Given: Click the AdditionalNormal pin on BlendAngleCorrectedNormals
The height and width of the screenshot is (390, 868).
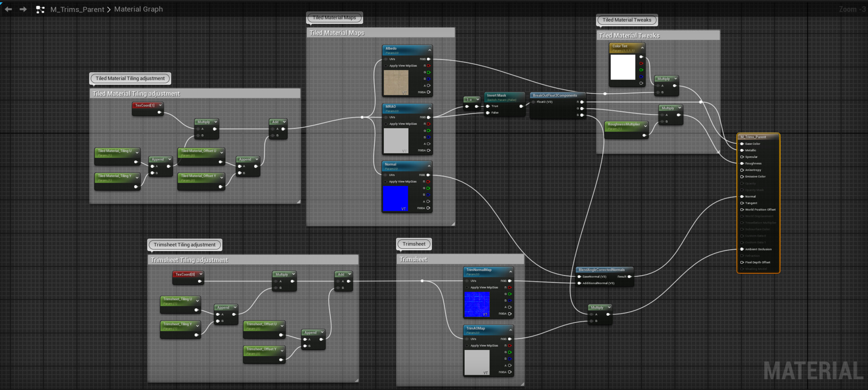Looking at the screenshot, I should (x=579, y=283).
